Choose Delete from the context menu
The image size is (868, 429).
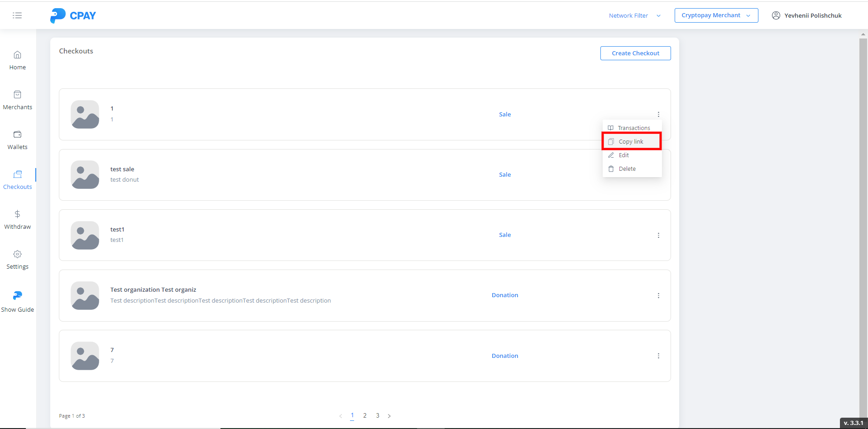[627, 169]
